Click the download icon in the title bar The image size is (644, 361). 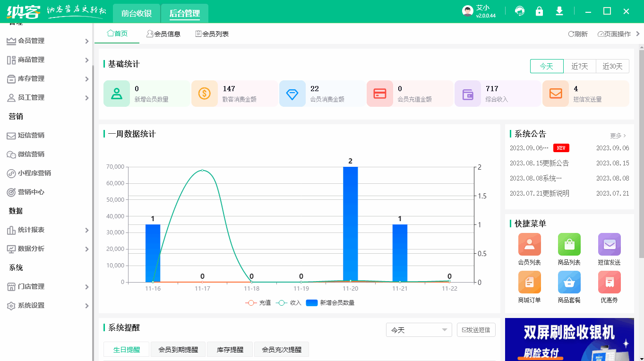tap(559, 10)
